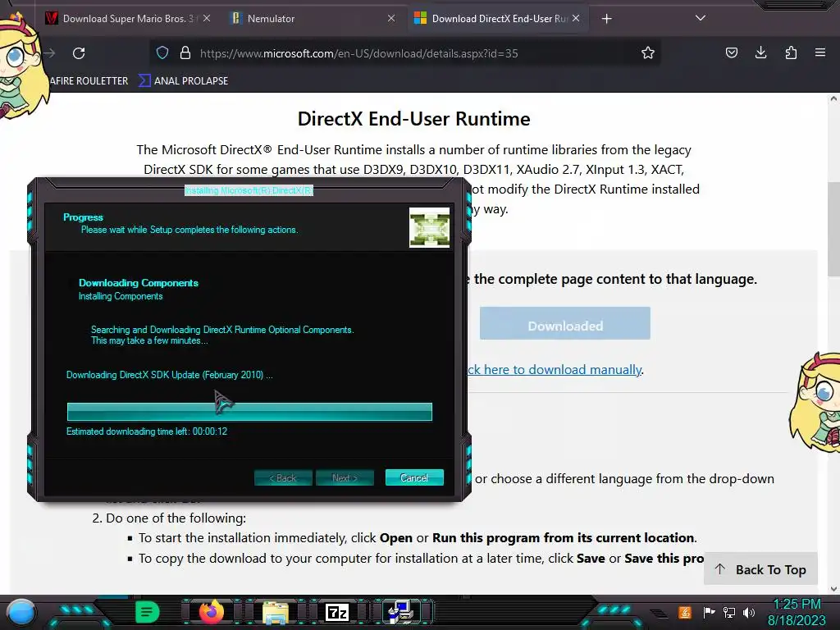Screen dimensions: 840x630
Task: Open the ANAL PROLAPSE bookmark
Action: [184, 81]
